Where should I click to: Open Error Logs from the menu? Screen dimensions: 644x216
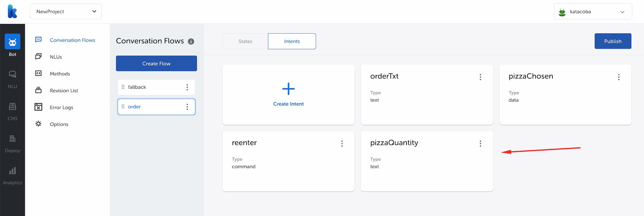coord(61,107)
